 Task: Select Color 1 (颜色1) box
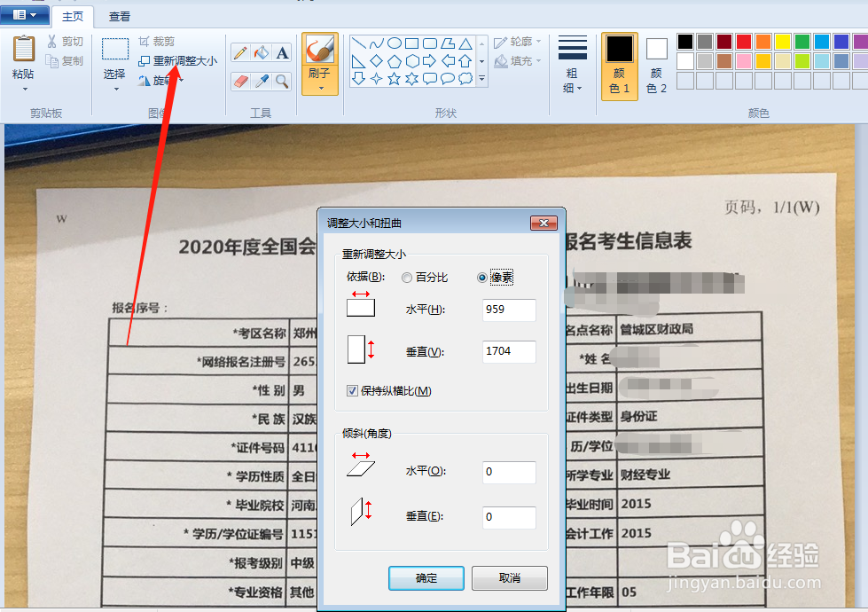pyautogui.click(x=620, y=66)
